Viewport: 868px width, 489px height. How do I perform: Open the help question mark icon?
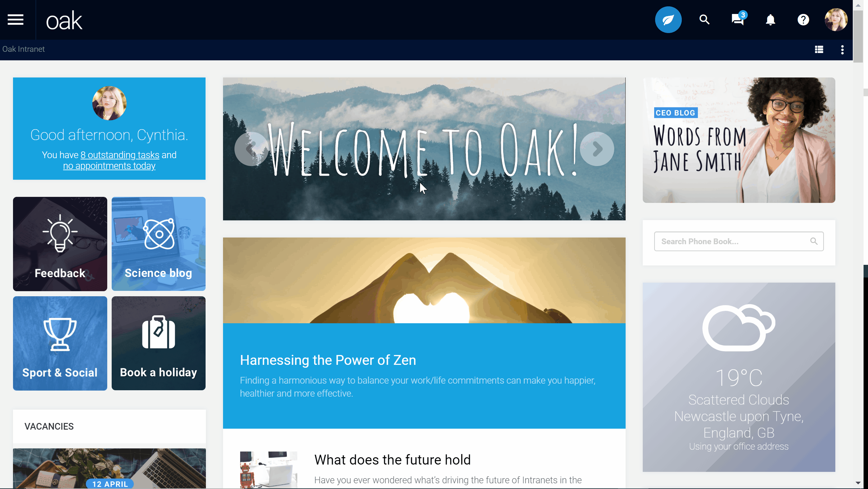coord(803,20)
